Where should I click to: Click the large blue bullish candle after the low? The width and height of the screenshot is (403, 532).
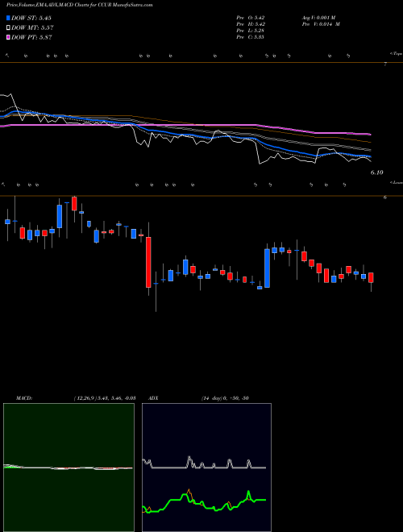pyautogui.click(x=268, y=268)
